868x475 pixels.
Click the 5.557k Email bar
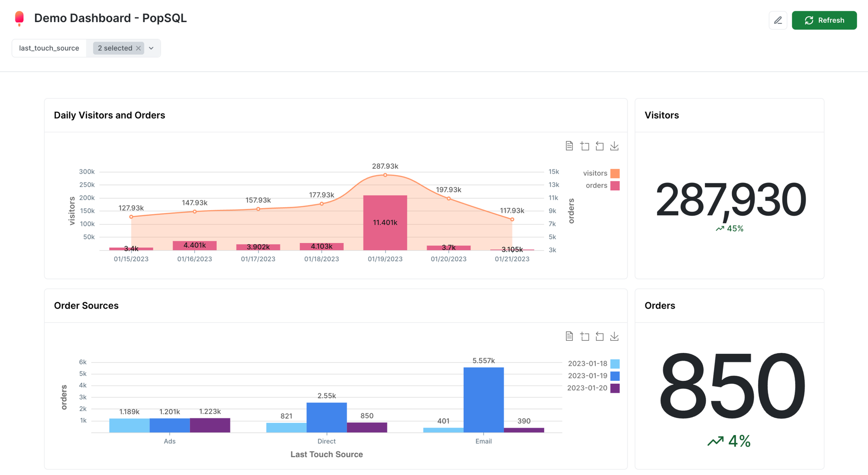point(483,399)
